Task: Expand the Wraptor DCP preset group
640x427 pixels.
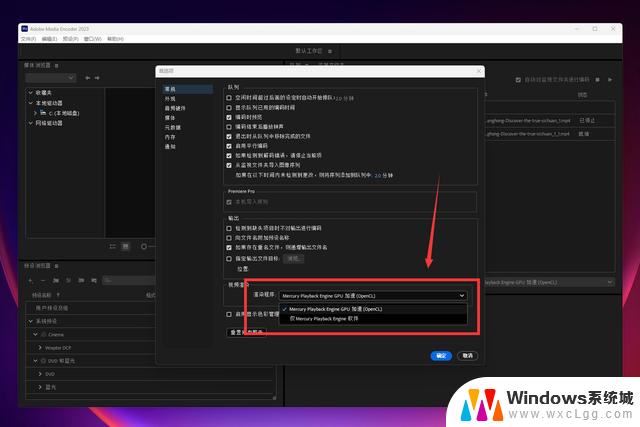Action: 40,347
